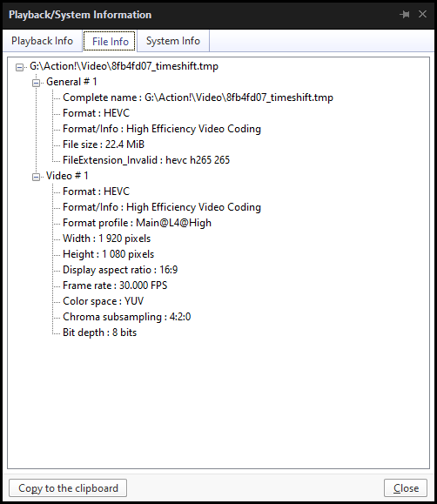Image resolution: width=437 pixels, height=504 pixels.
Task: Select the General # 1 tree node
Action: [x=71, y=82]
